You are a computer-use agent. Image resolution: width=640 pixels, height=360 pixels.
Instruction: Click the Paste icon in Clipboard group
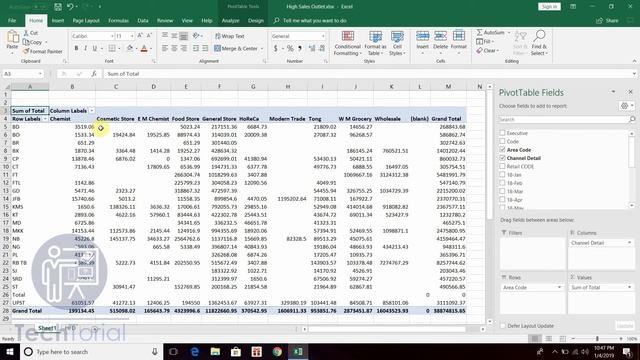[x=12, y=38]
